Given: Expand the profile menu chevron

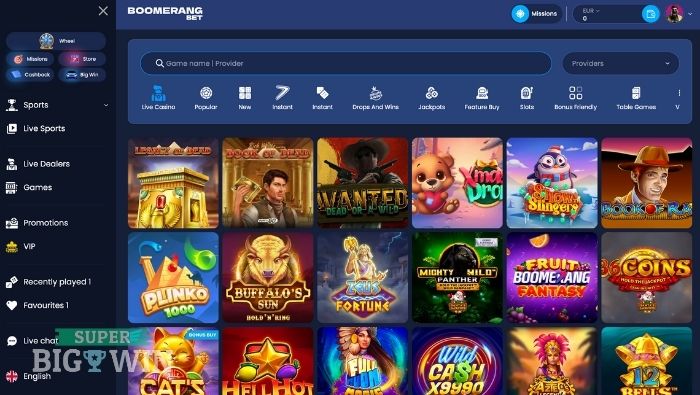Looking at the screenshot, I should click(690, 14).
